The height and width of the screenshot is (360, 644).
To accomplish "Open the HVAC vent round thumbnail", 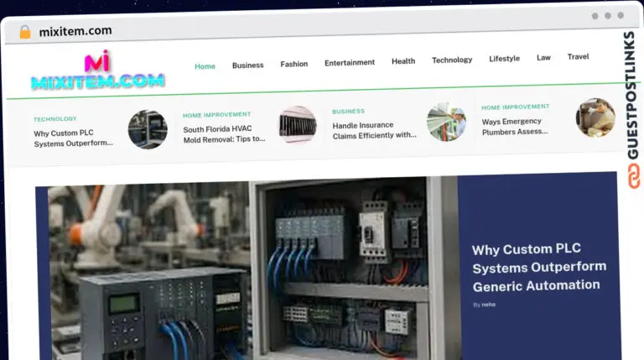I will [x=298, y=124].
